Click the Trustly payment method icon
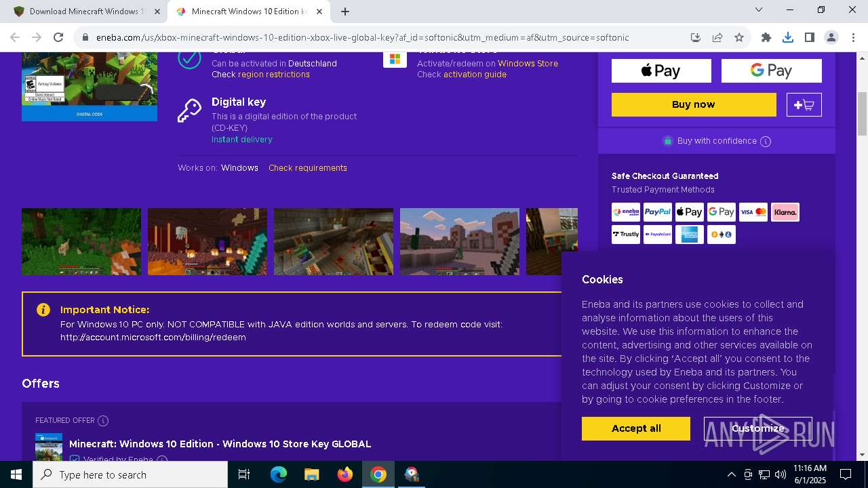Screen dimensions: 868x488 (626, 235)
